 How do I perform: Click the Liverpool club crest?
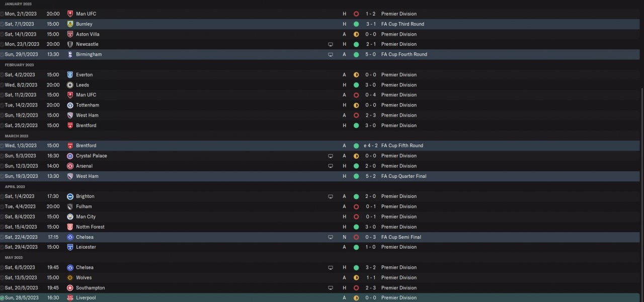[x=70, y=298]
